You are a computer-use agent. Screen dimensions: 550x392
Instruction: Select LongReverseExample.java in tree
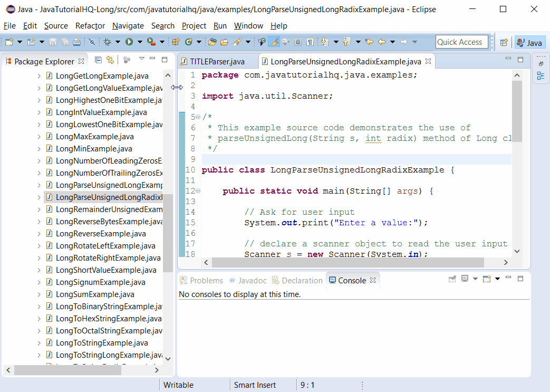pos(101,234)
